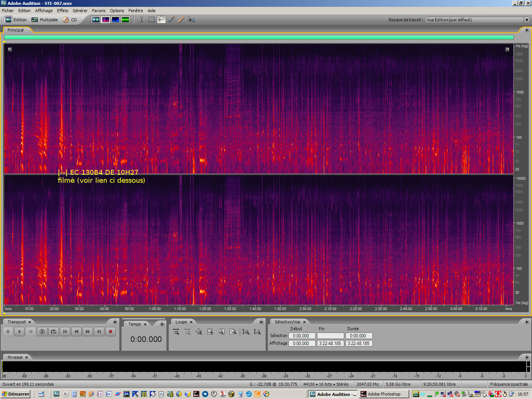Screen dimensions: 532x399
Task: Open the Transport panel flyout menu
Action: click(x=115, y=322)
